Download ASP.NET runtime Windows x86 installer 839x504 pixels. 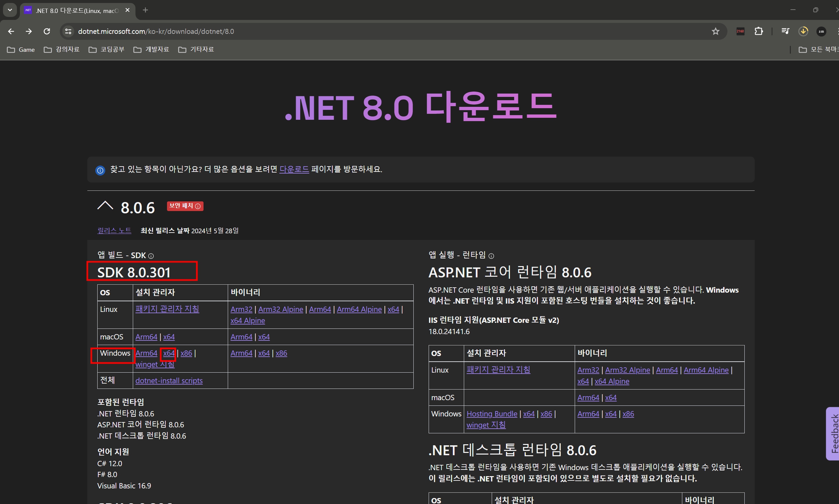click(x=546, y=414)
